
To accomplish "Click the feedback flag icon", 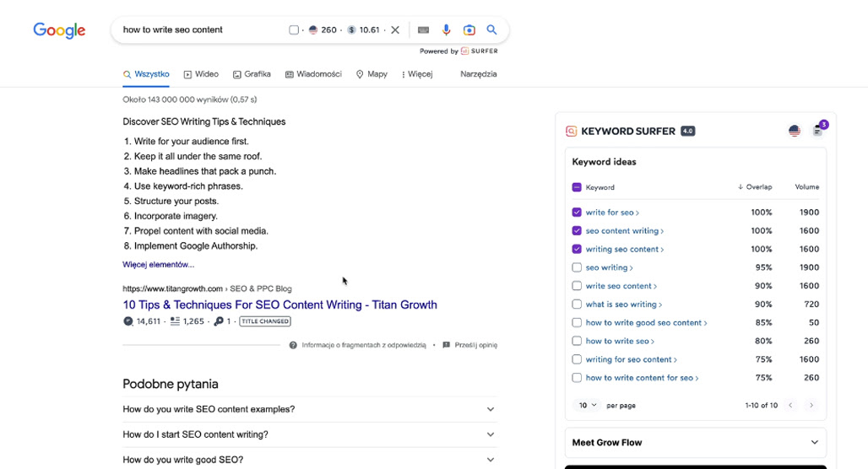I will [x=446, y=345].
